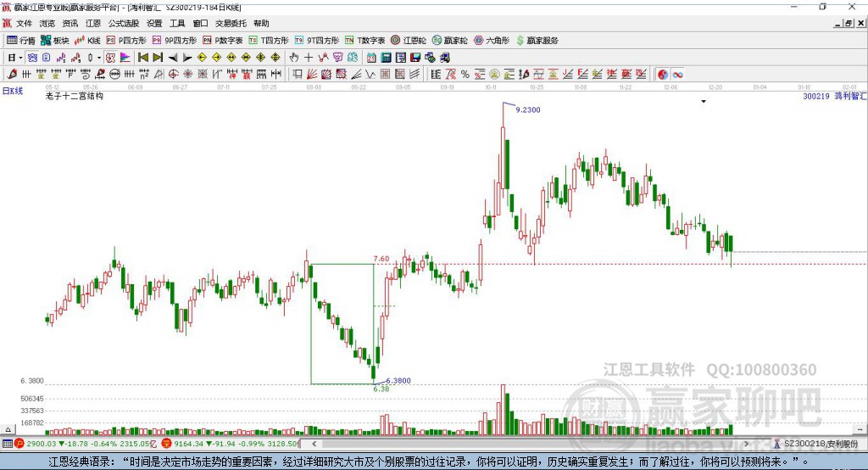
Task: Click the first purple-red step chart icon
Action: pos(61,58)
